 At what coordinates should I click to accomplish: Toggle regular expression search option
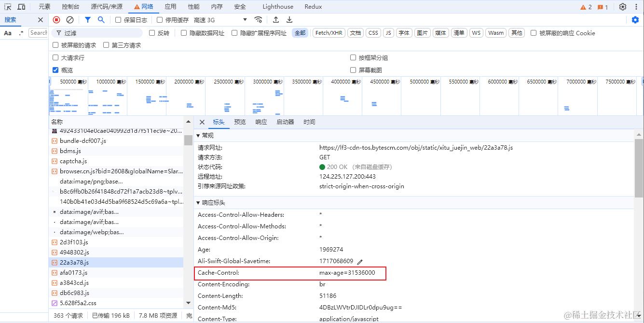pos(21,33)
